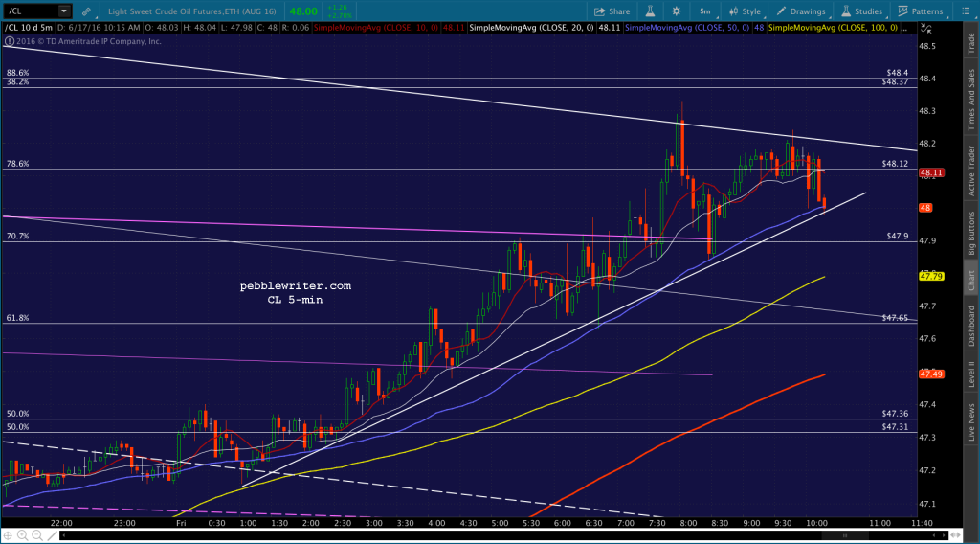Screen dimensions: 980x544
Task: Click the zoom out magnifier icon
Action: click(37, 535)
